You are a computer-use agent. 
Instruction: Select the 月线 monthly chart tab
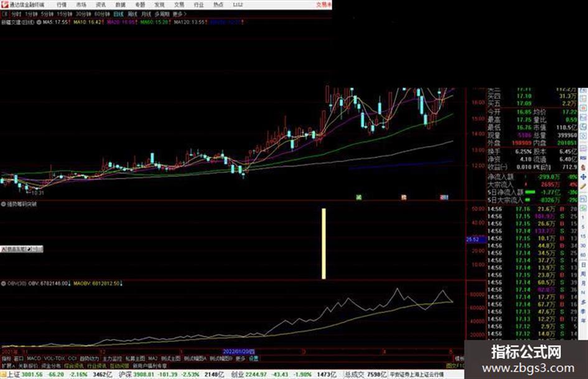pos(146,14)
